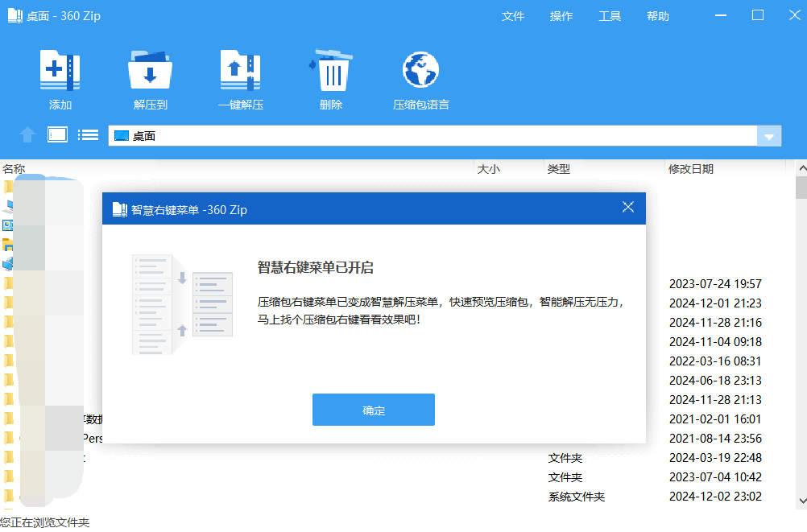Click the 压缩包语言 globe icon
Viewport: 807px width, 532px height.
[x=420, y=70]
